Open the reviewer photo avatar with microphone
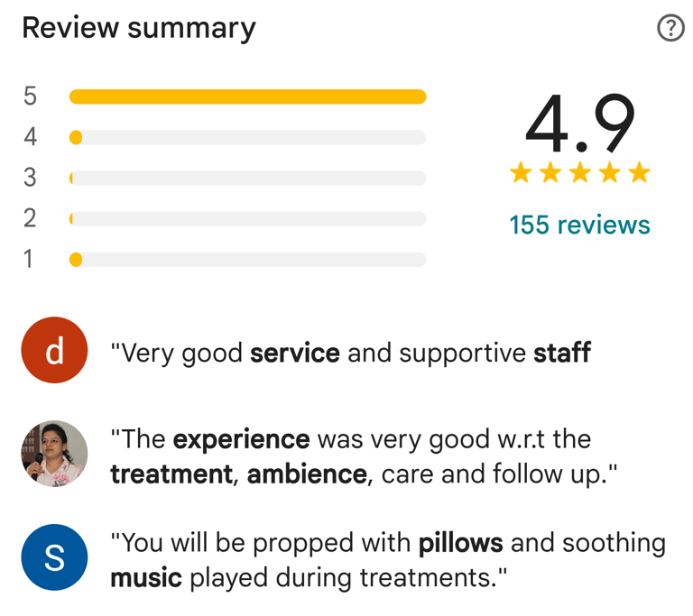The width and height of the screenshot is (693, 616). 54,454
